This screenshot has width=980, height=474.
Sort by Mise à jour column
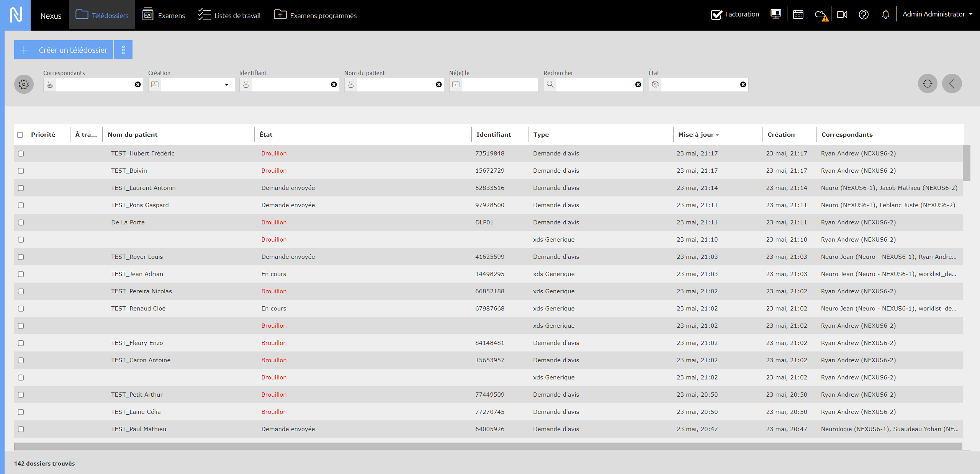tap(698, 134)
